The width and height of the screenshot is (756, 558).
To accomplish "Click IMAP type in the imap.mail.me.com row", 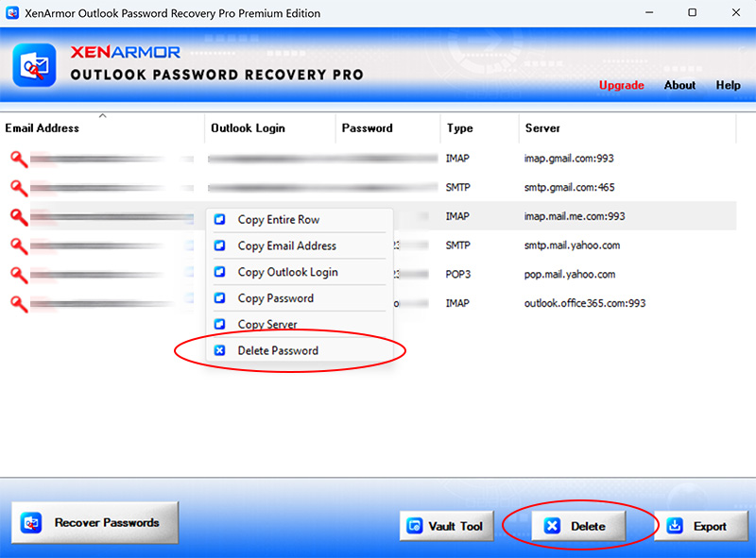I will [457, 216].
